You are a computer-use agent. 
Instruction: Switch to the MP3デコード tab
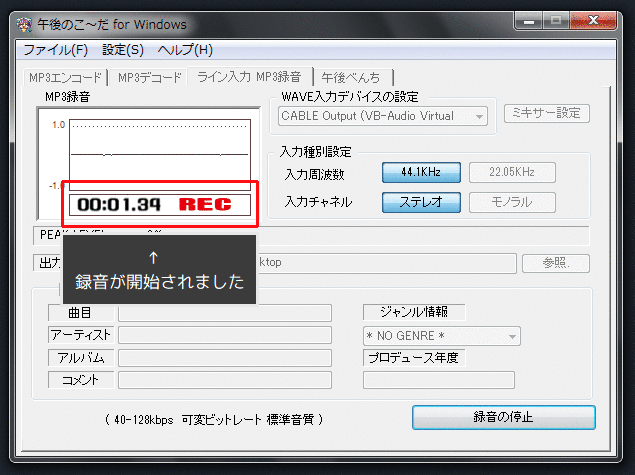[150, 77]
